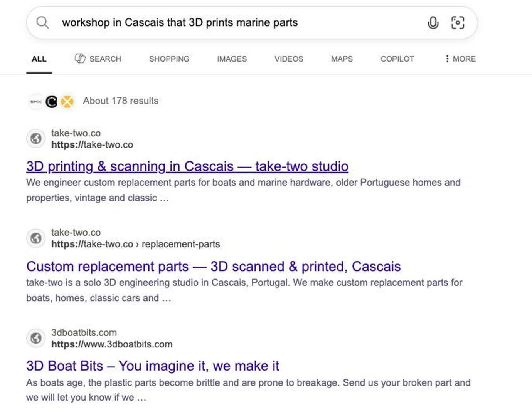Click the https://www.3dboatbits.com URL

112,344
